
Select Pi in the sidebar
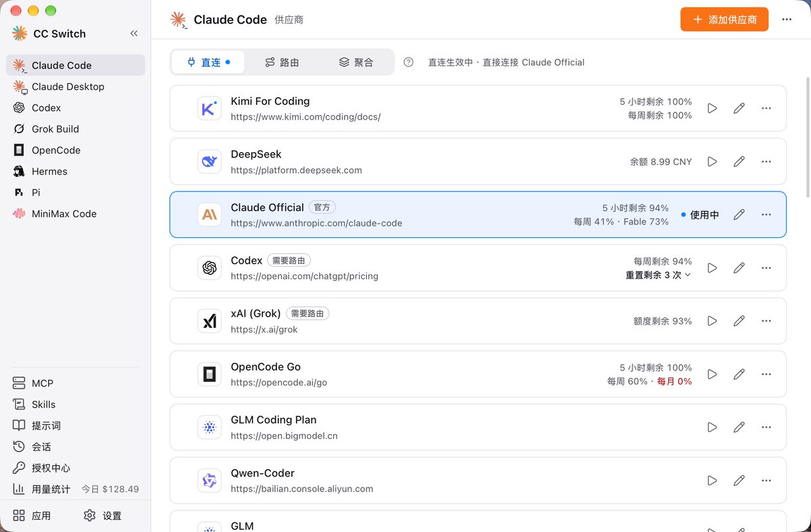[x=76, y=192]
